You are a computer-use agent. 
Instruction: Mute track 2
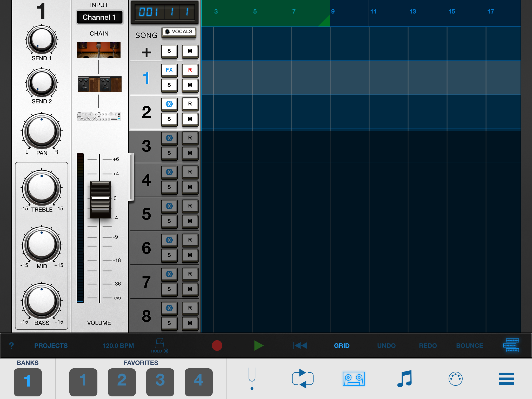click(x=190, y=119)
